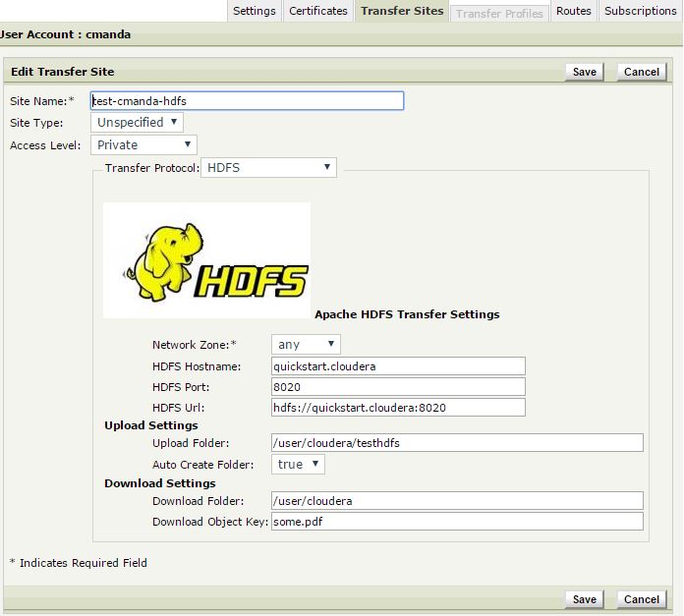Click the 'Network Zone:*' label
Image resolution: width=684 pixels, height=616 pixels.
click(195, 345)
